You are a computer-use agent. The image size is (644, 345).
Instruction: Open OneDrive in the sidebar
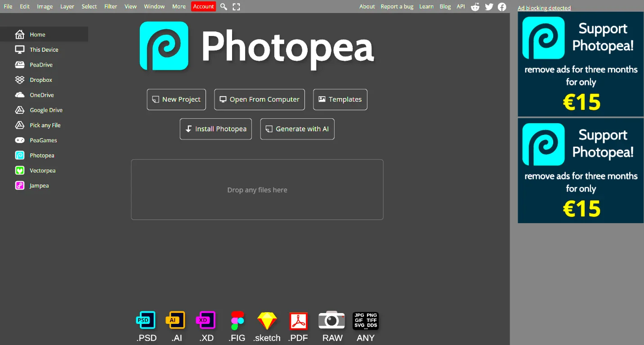click(44, 95)
